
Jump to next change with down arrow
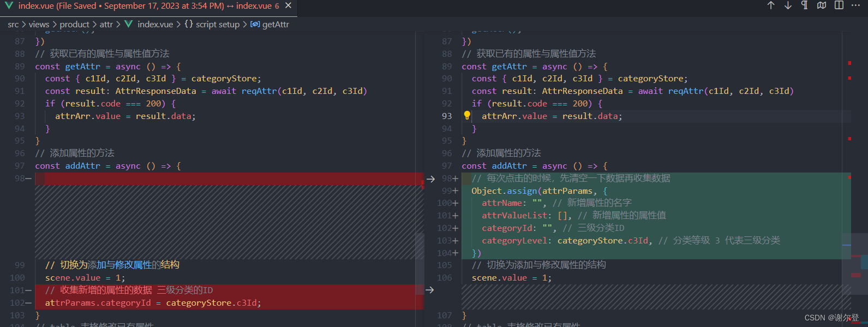[x=788, y=5]
